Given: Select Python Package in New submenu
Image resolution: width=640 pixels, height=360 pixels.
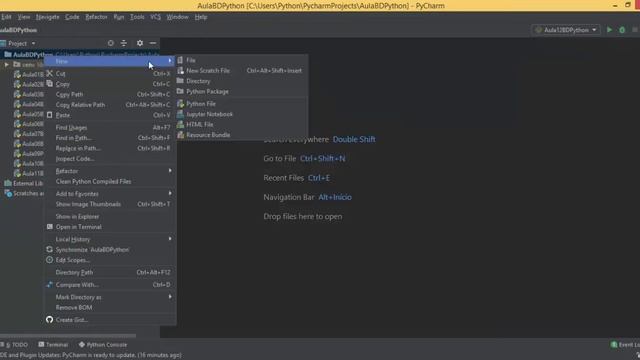Looking at the screenshot, I should pyautogui.click(x=242, y=91).
